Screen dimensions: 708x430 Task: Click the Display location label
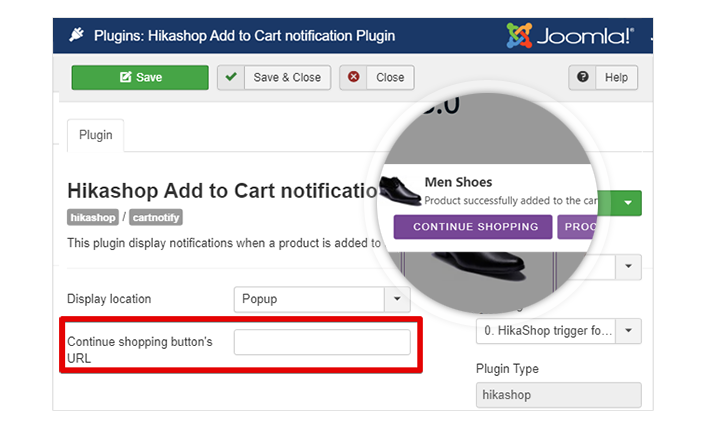109,299
